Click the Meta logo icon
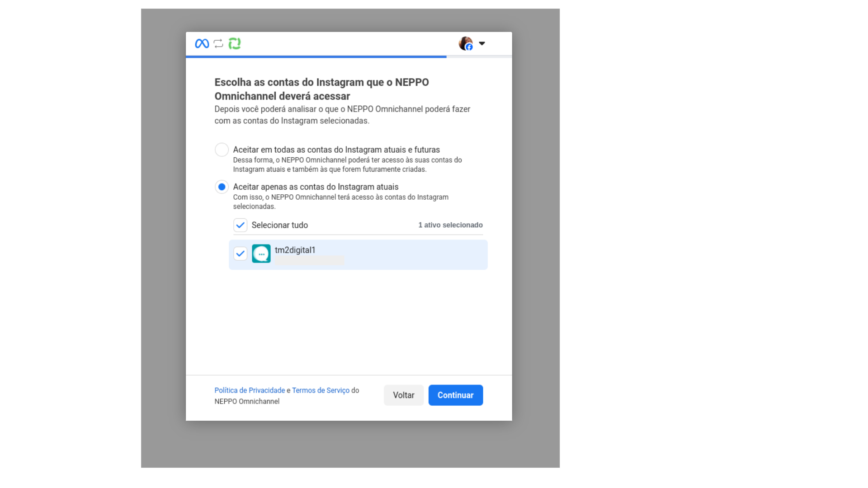The width and height of the screenshot is (868, 488). (x=202, y=43)
